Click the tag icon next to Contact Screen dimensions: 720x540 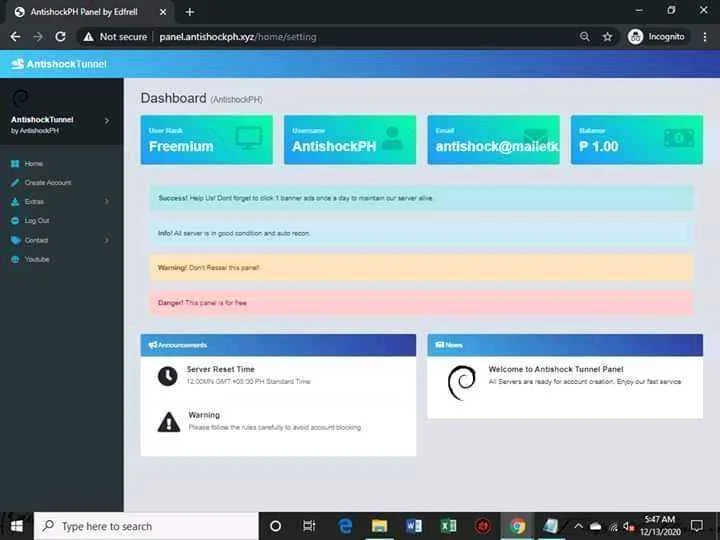[x=16, y=240]
